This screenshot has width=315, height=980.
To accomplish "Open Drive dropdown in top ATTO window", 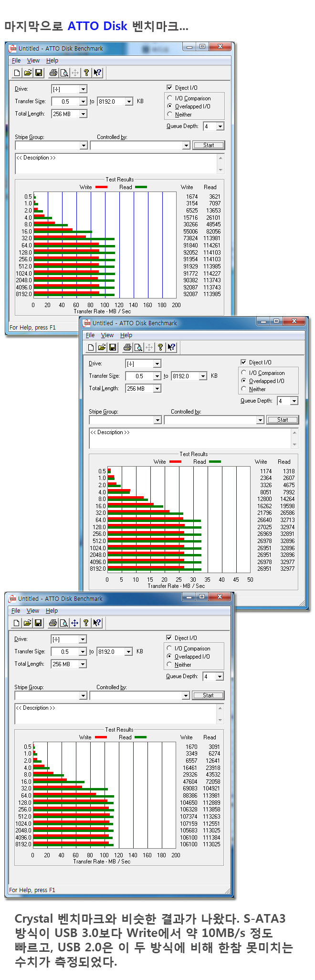I will (x=84, y=89).
